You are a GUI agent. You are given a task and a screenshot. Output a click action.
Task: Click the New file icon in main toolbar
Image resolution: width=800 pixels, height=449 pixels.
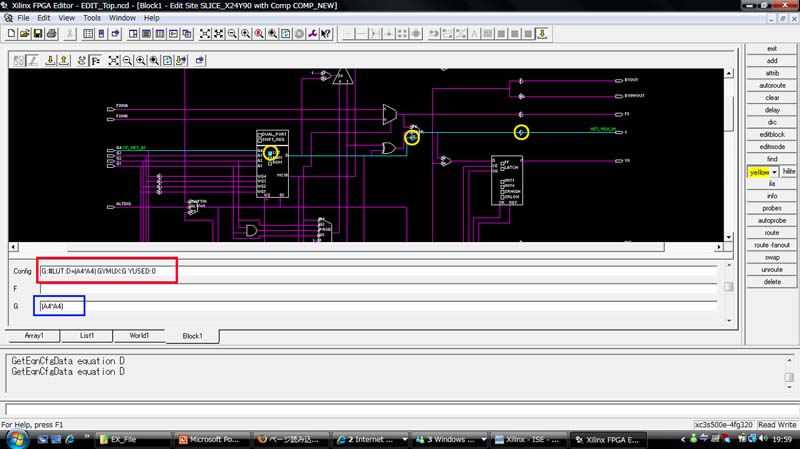click(11, 34)
